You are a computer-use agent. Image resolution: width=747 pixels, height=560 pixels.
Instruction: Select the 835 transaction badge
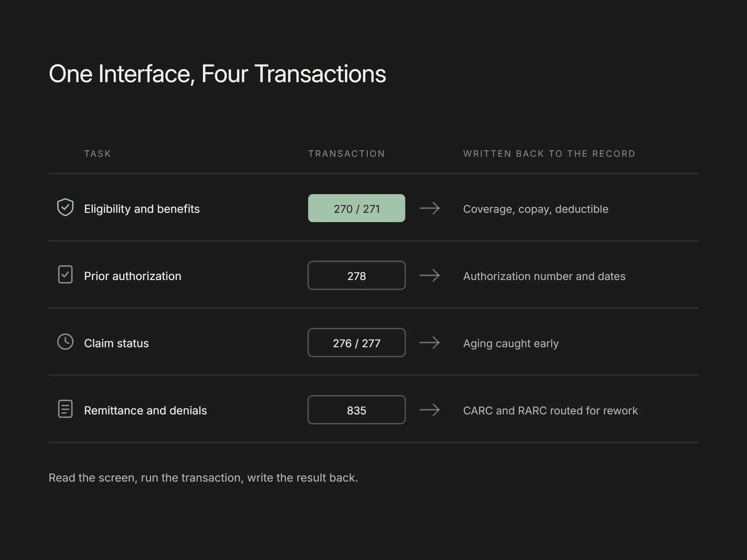click(x=357, y=410)
